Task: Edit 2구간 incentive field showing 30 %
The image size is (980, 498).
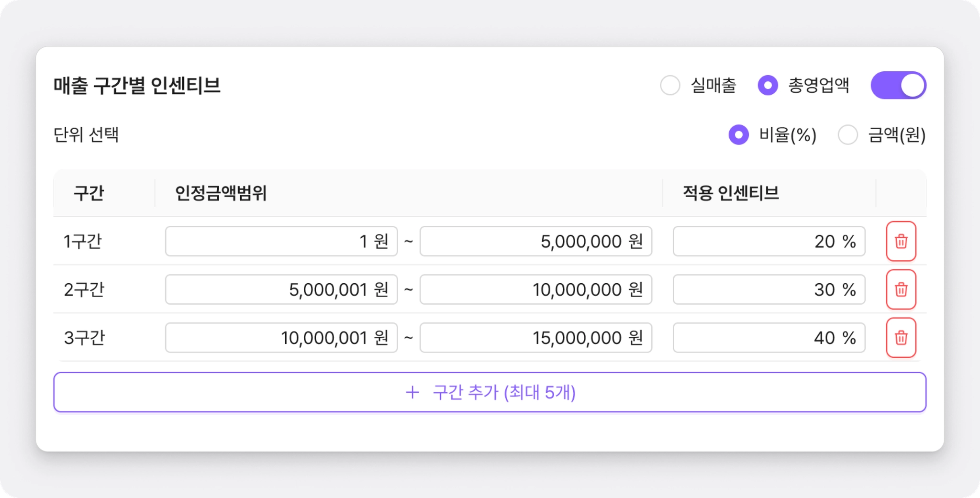Action: [769, 289]
